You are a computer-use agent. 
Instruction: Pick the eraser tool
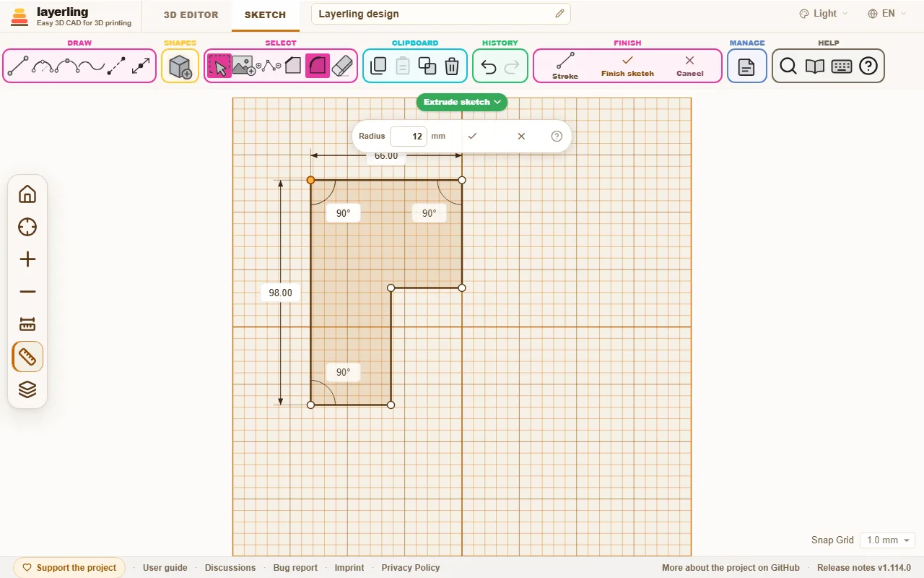coord(342,66)
